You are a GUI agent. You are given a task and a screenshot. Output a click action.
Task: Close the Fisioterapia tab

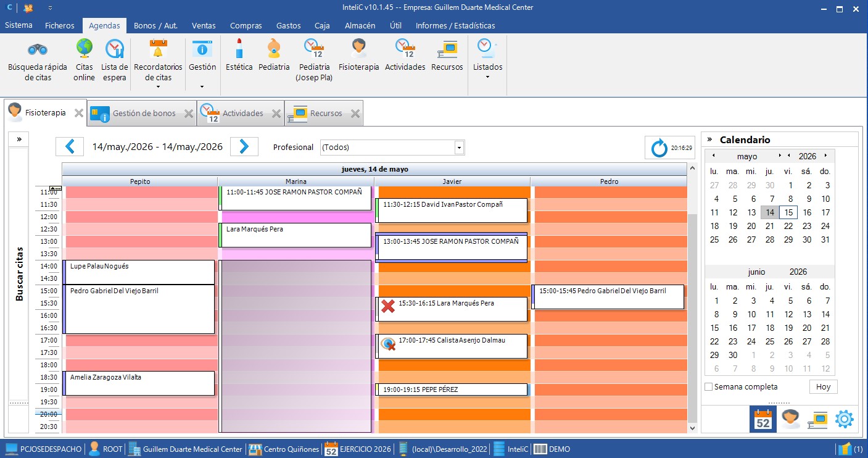pos(78,113)
